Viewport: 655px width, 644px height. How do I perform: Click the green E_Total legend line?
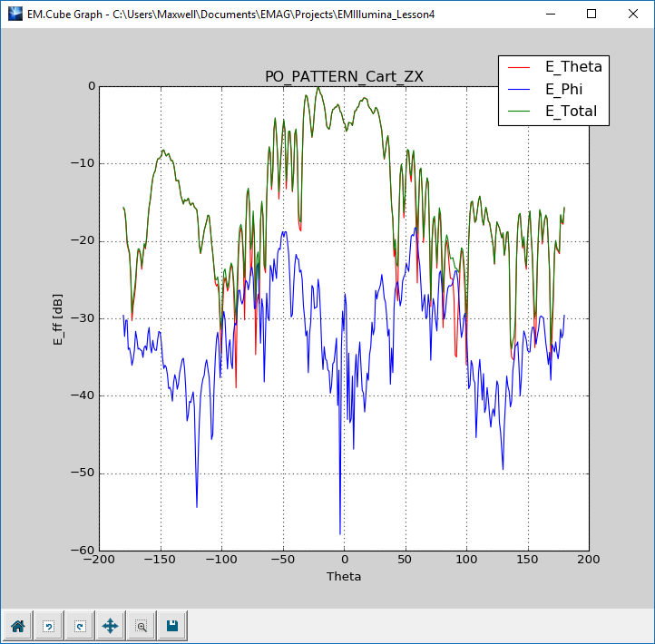tap(521, 112)
